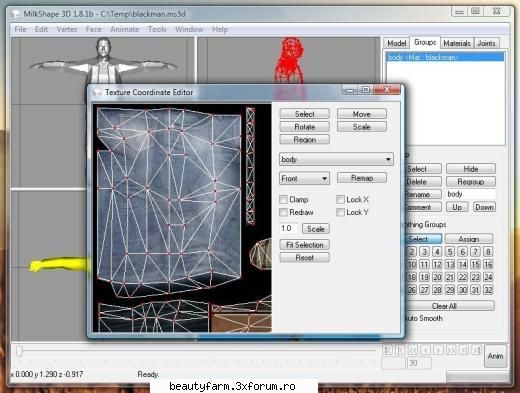Select smoothing group 5

click(x=450, y=252)
